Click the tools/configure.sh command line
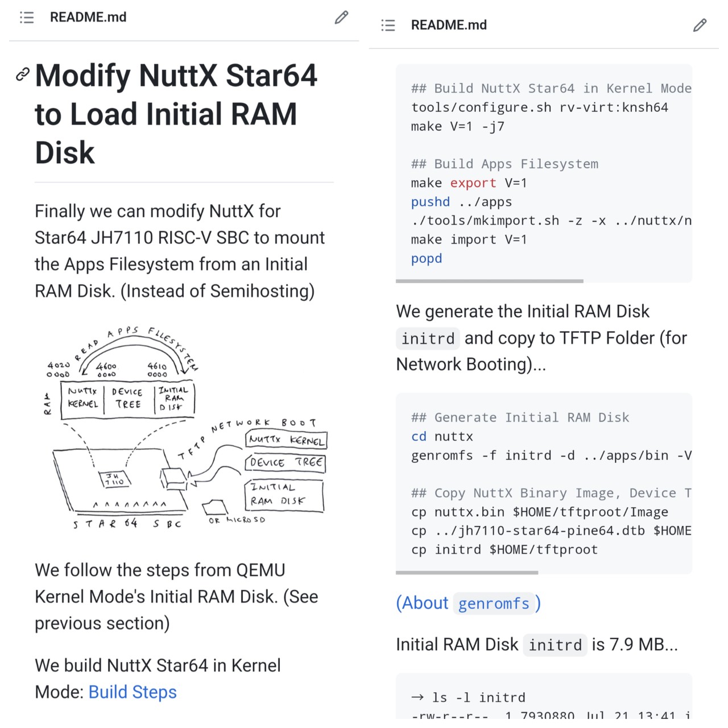 (x=539, y=107)
